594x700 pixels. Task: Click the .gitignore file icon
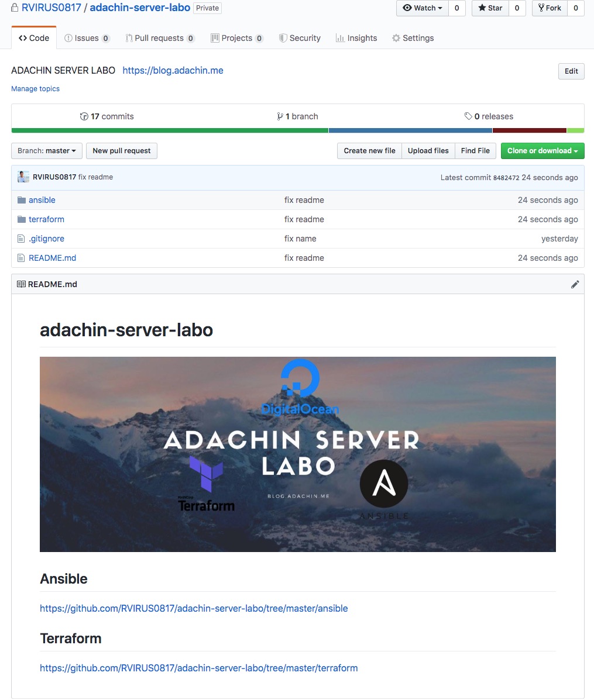click(x=22, y=239)
